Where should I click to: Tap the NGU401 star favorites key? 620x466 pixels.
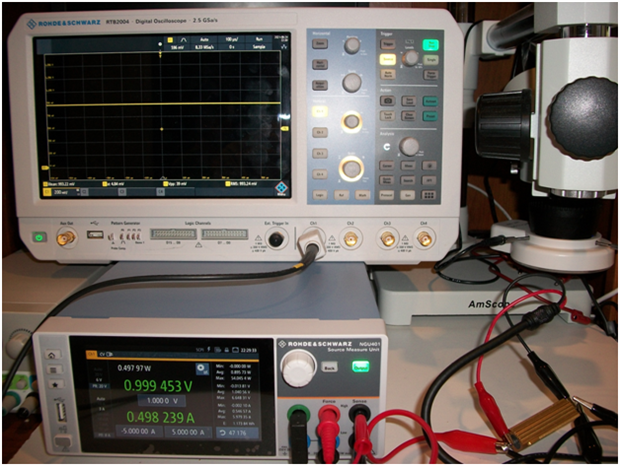pos(55,384)
